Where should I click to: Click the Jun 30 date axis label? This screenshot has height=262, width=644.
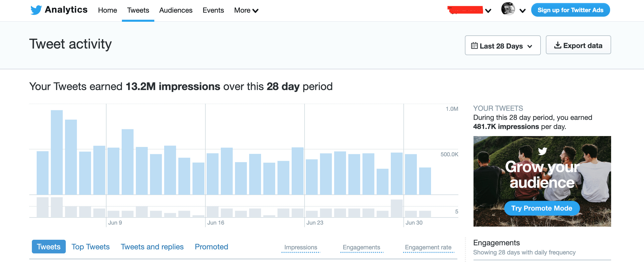[x=414, y=223]
